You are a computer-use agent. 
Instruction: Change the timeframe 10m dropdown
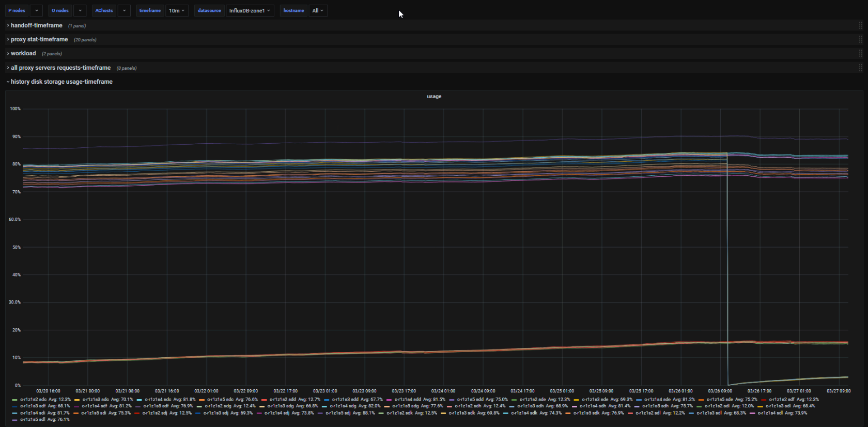(x=177, y=10)
